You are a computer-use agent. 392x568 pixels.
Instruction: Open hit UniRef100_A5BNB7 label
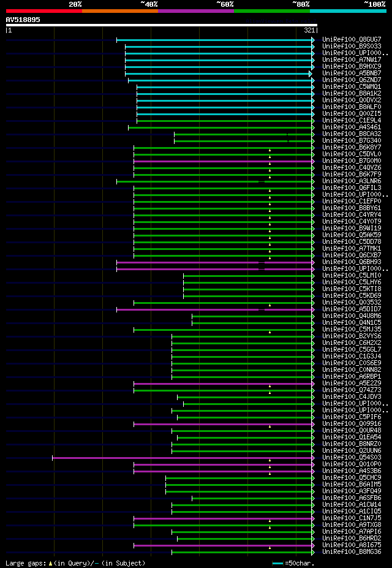[x=352, y=73]
